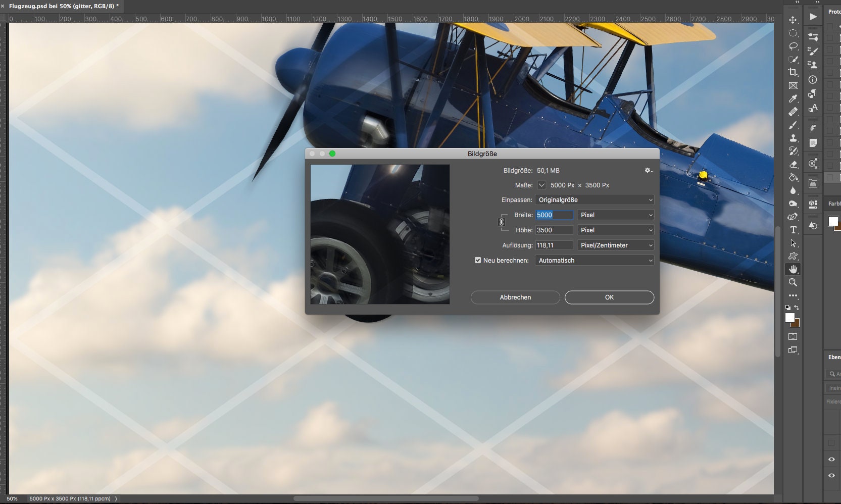Open the Einpassen Originalgröße dropdown
Viewport: 841px width, 504px height.
pyautogui.click(x=595, y=199)
